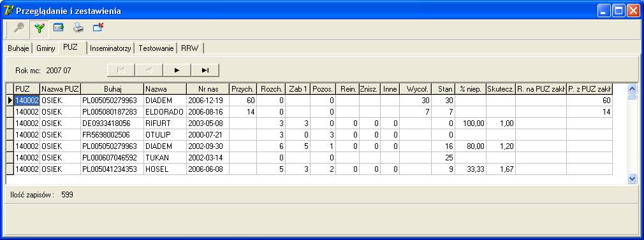Viewport: 644px width, 240px height.
Task: Click the Pozos. column header
Action: pyautogui.click(x=323, y=88)
